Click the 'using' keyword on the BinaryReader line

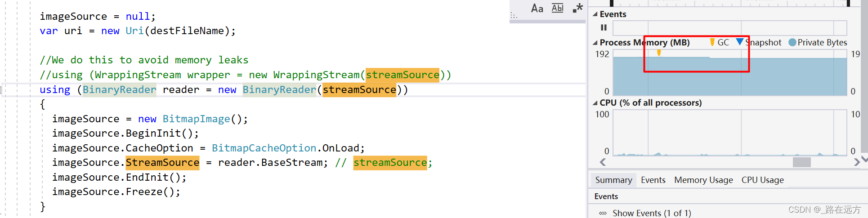point(55,90)
